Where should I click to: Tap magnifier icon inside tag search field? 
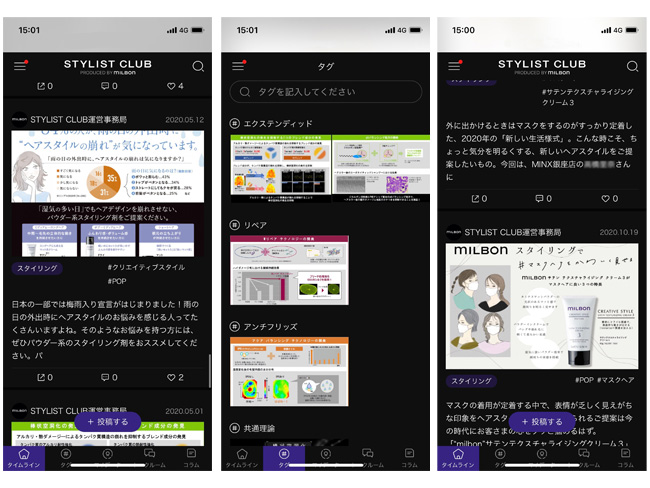tap(245, 92)
